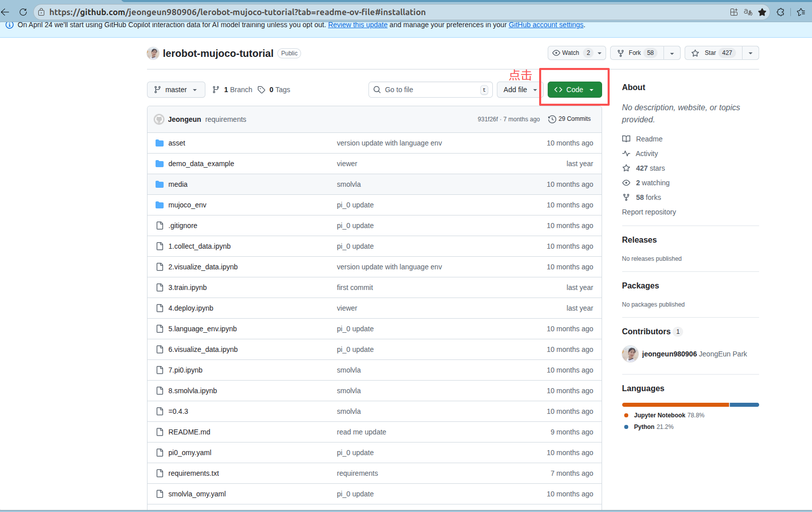Screen dimensions: 812x512
Task: Open the 4.deploy.ipynb file
Action: (191, 308)
